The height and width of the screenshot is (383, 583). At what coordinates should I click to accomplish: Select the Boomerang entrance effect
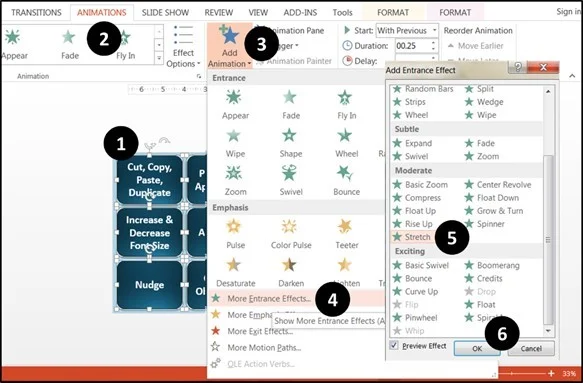click(492, 265)
